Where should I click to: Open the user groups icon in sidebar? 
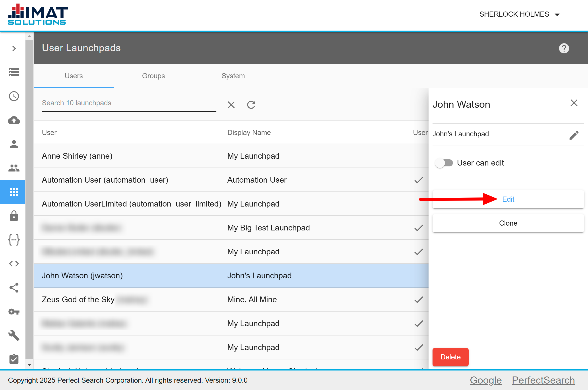click(14, 168)
